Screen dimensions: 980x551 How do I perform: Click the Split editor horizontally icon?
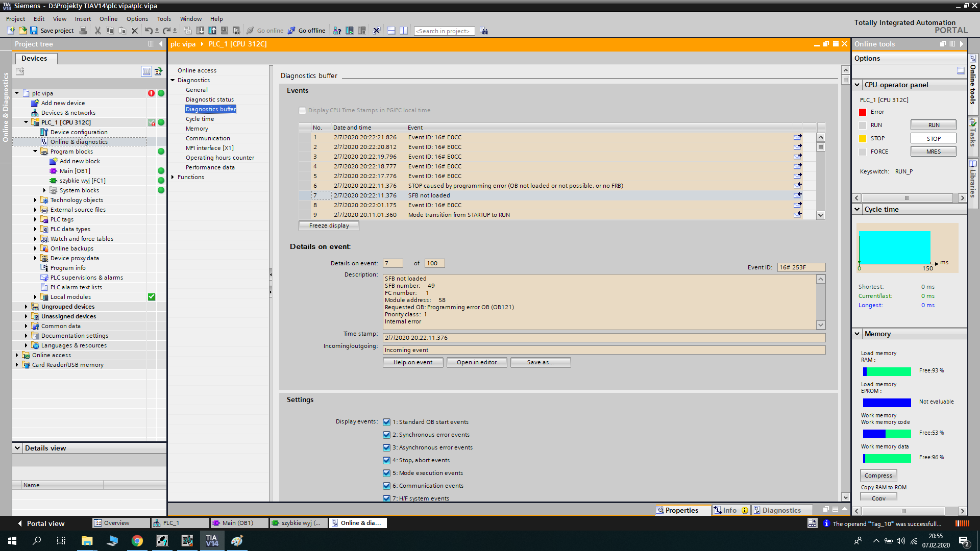391,31
